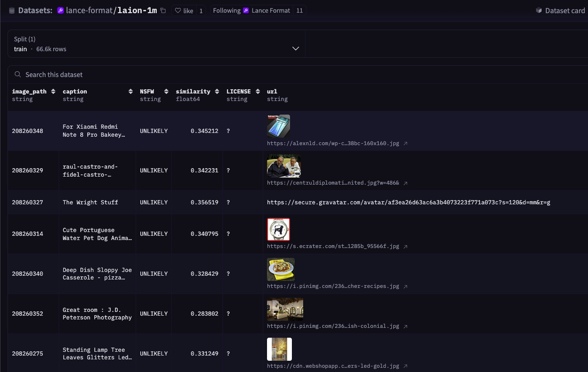Click the Xiaomi phone screen protector thumbnail
588x372 pixels.
point(278,126)
